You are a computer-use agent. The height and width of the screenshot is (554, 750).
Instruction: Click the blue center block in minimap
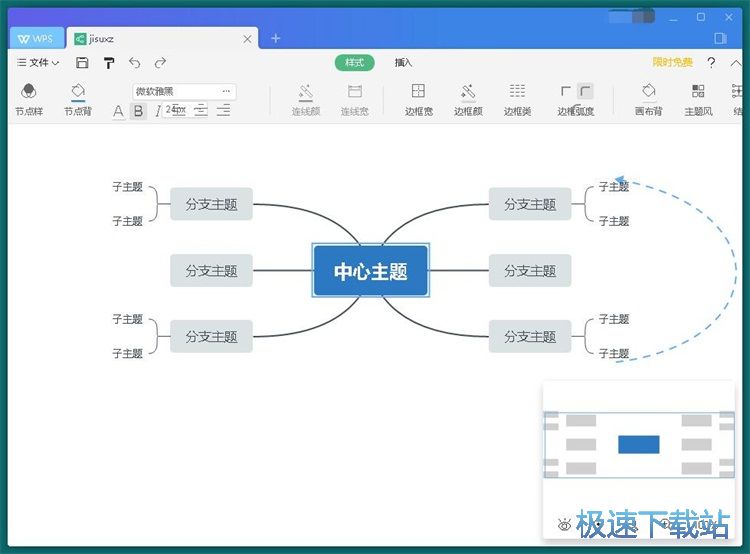(639, 444)
